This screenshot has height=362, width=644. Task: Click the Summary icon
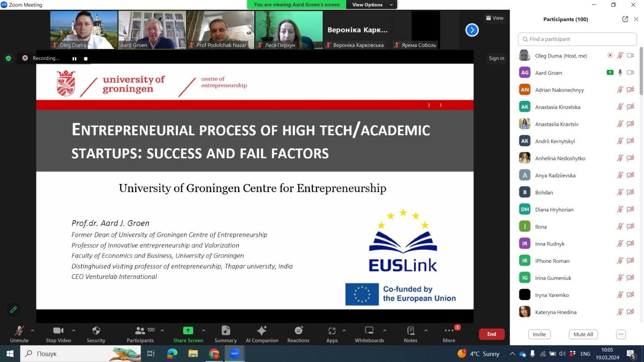pos(226,331)
